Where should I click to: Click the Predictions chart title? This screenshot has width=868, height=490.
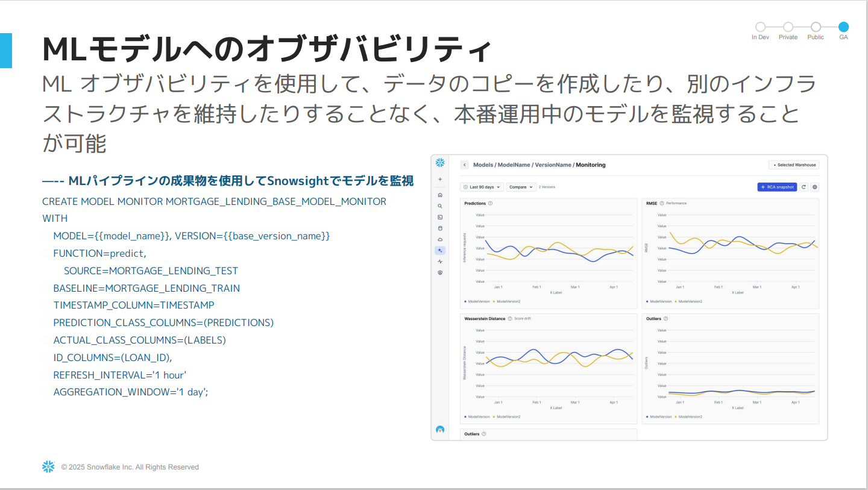point(475,204)
